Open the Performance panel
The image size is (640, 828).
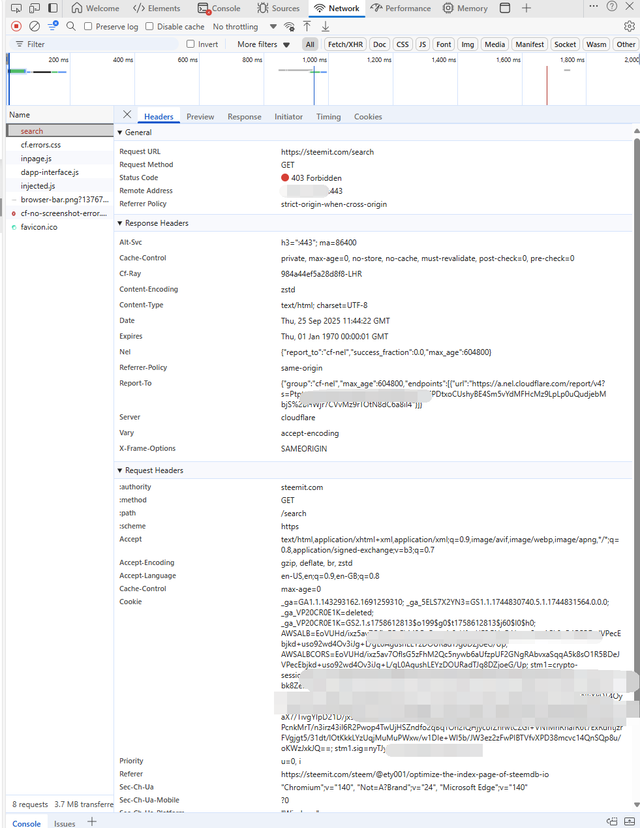(401, 8)
